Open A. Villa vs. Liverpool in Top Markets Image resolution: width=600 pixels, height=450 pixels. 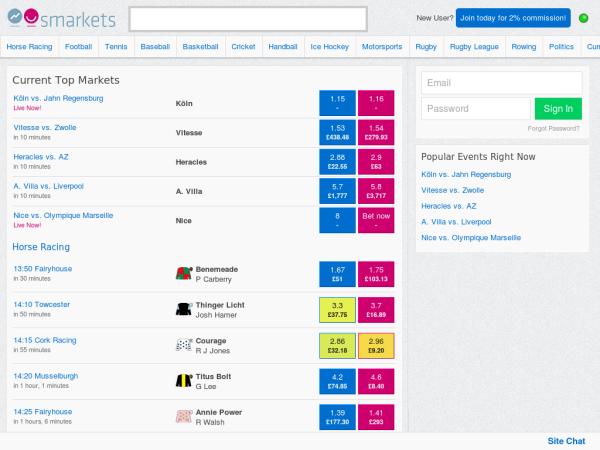pos(49,186)
